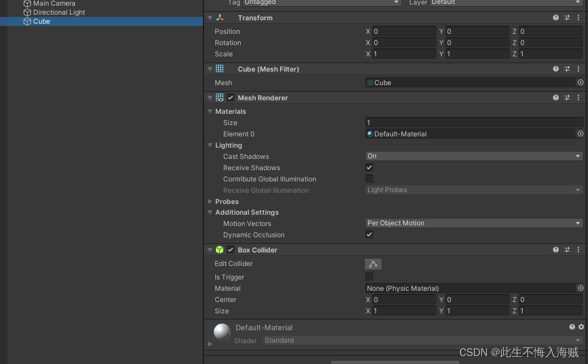The image size is (588, 364).
Task: Click the Cube Mesh Filter grid icon
Action: [x=219, y=69]
